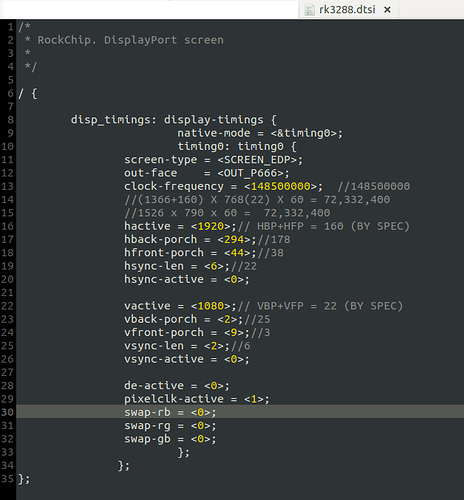Click the vsync-len property name
Screen dimensions: 464x500
(154, 346)
